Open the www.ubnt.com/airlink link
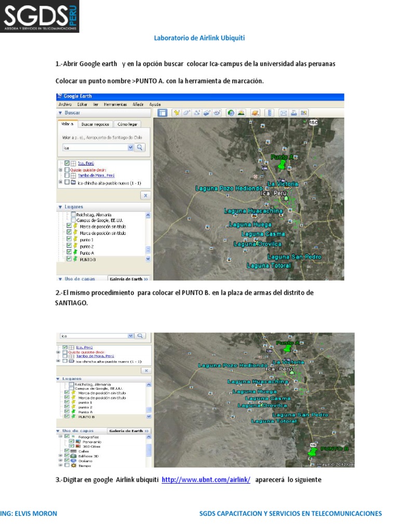Screen dimensions: 399x532 (206, 480)
